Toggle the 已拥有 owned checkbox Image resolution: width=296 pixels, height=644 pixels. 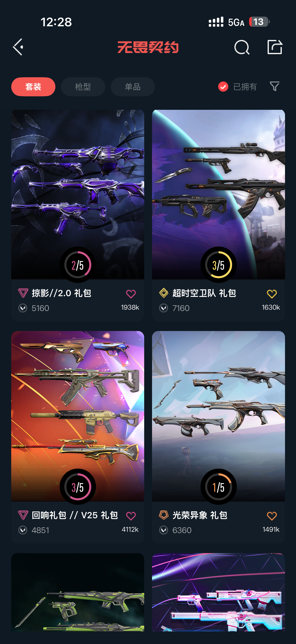[x=223, y=87]
